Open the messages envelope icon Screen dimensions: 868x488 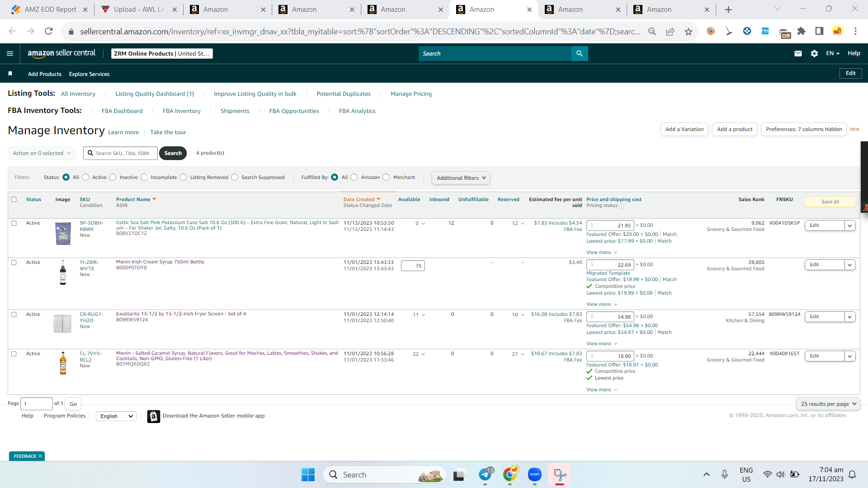pos(798,53)
